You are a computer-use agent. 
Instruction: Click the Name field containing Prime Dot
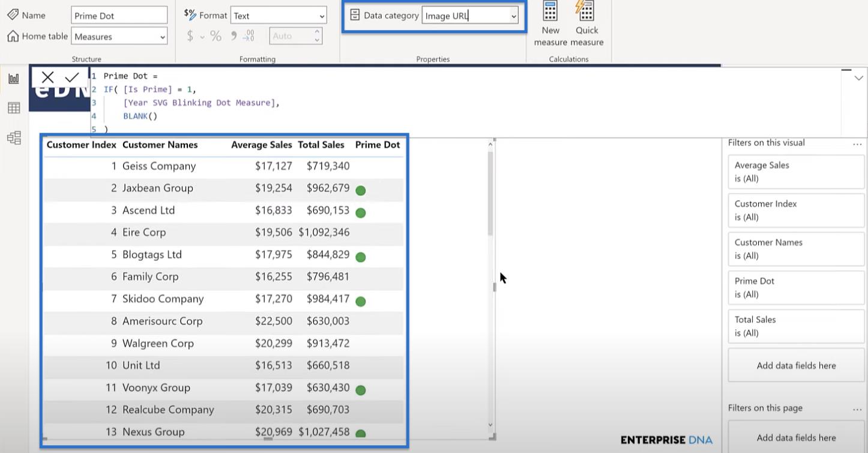coord(119,16)
